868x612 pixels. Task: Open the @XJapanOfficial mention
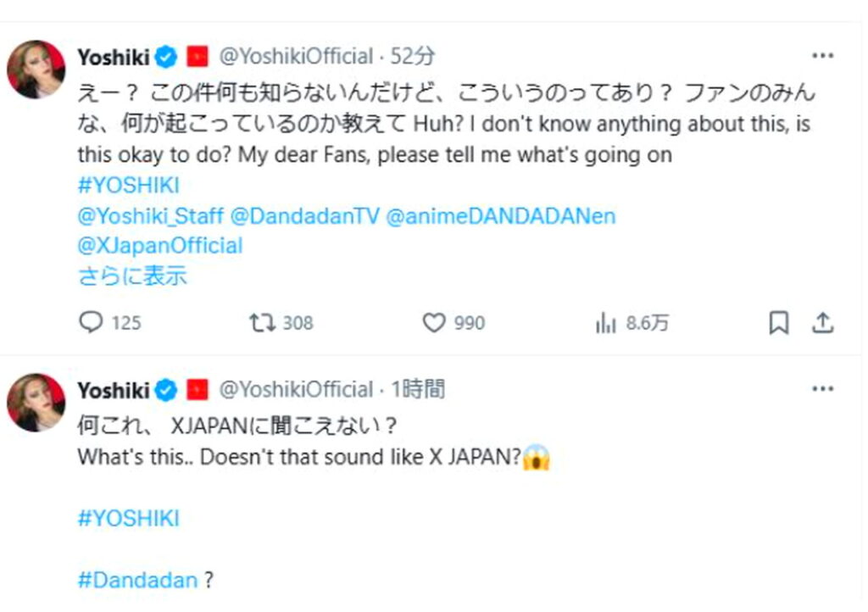point(160,246)
